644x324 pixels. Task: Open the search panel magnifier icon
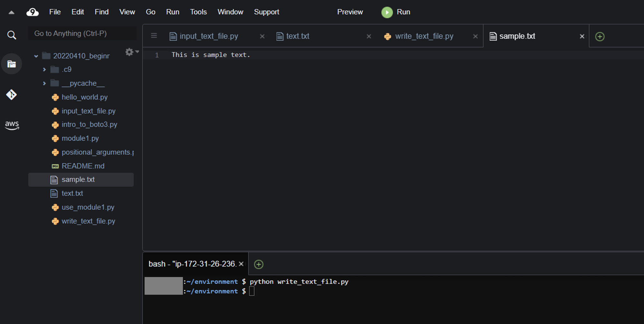point(12,35)
